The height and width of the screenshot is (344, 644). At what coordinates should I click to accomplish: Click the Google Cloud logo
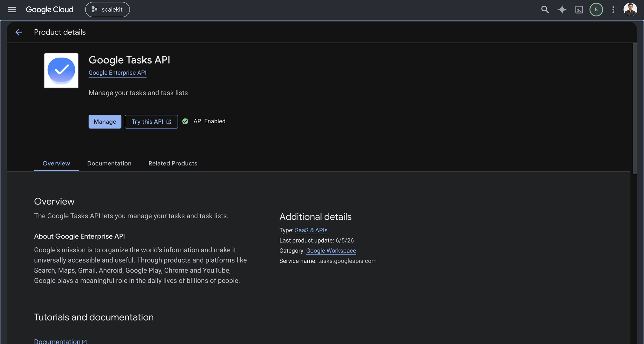tap(50, 10)
